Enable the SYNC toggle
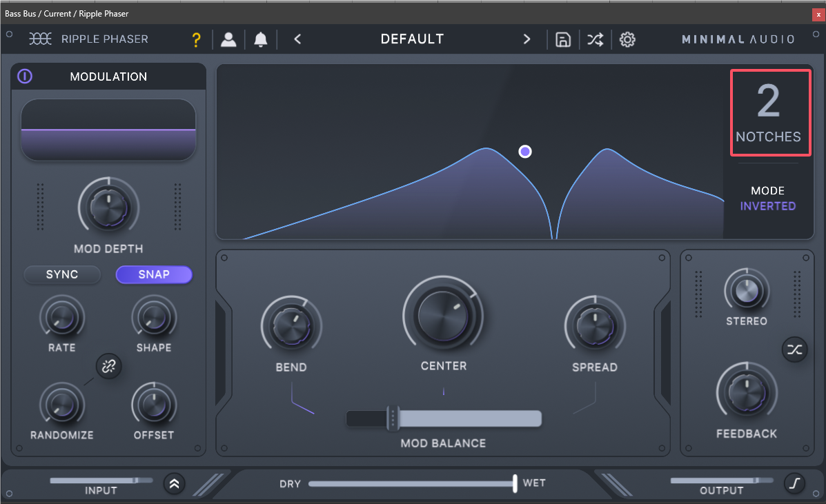The image size is (826, 504). (x=62, y=274)
